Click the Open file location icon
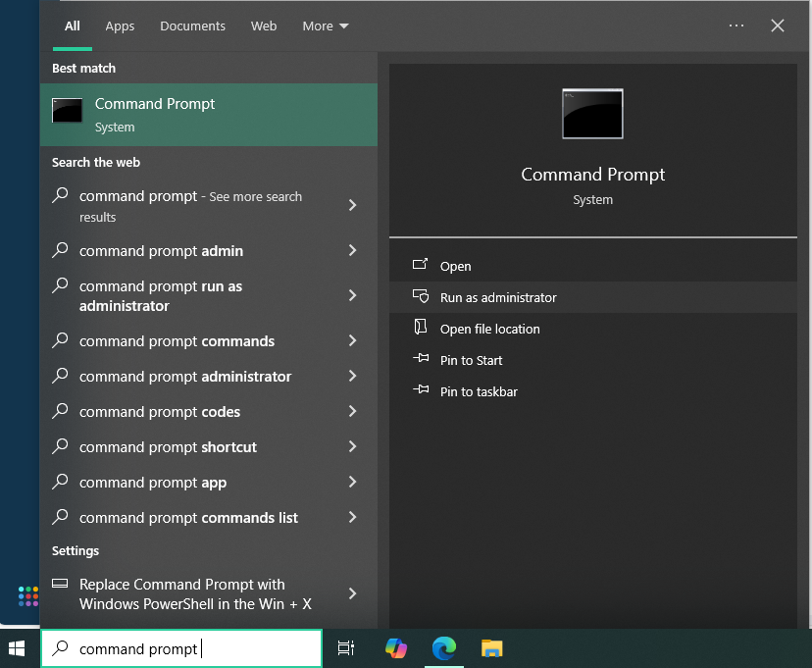This screenshot has height=668, width=812. click(x=420, y=328)
